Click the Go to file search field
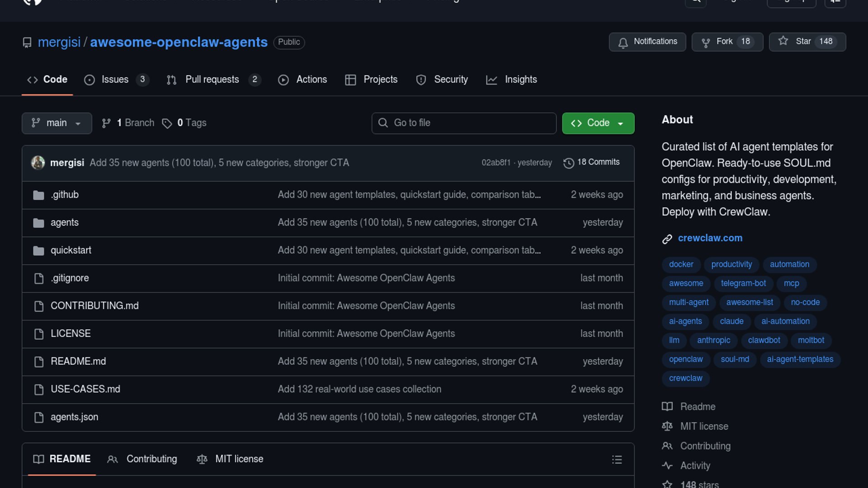Image resolution: width=868 pixels, height=488 pixels. [x=463, y=123]
